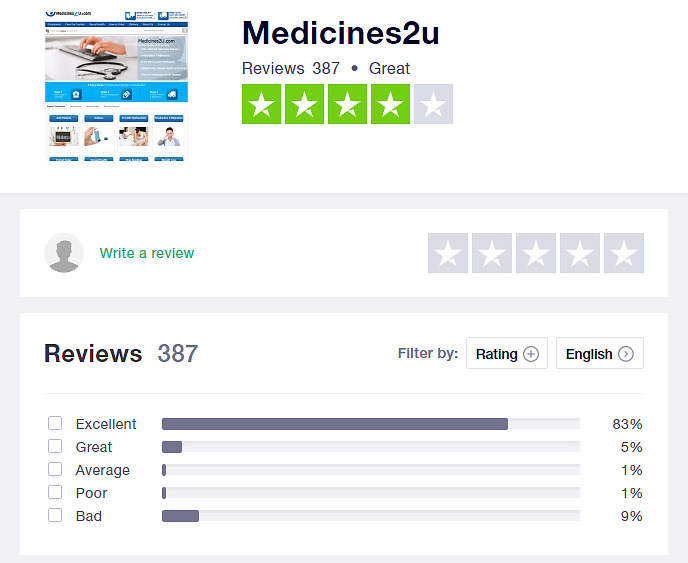The width and height of the screenshot is (688, 563).
Task: Click the Write a review link
Action: (x=147, y=253)
